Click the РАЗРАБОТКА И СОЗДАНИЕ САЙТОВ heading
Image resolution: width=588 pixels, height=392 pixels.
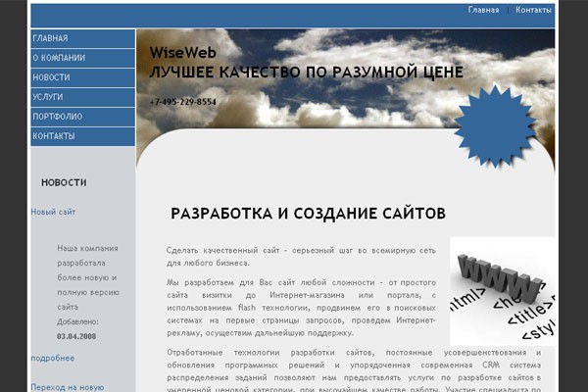tap(309, 214)
